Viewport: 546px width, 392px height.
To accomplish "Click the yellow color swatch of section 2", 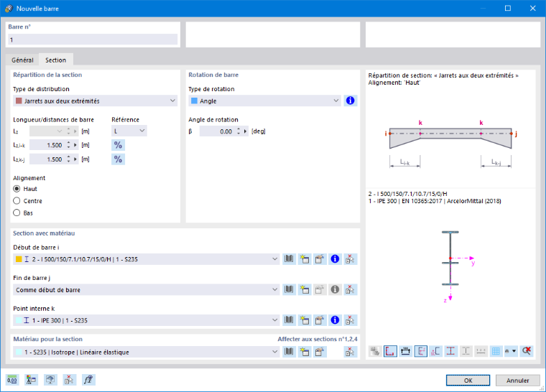I will (19, 259).
